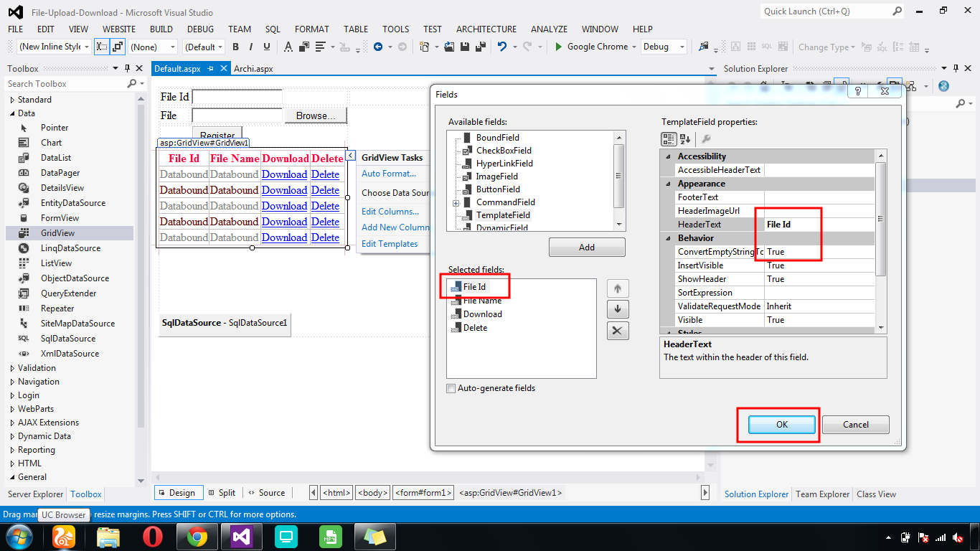Click Edit Columns in GridView Tasks
The width and height of the screenshot is (980, 551).
(x=391, y=211)
